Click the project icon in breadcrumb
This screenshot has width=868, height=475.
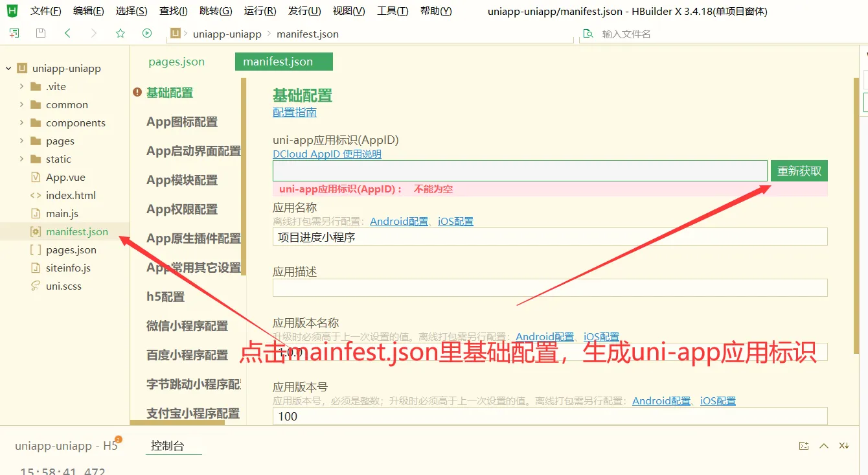[x=175, y=34]
